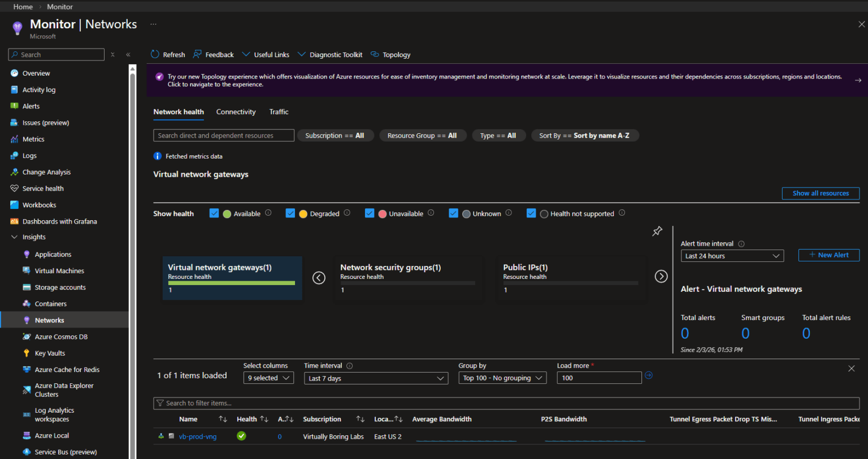This screenshot has width=868, height=459.
Task: Open Topology view from toolbar
Action: coord(390,55)
